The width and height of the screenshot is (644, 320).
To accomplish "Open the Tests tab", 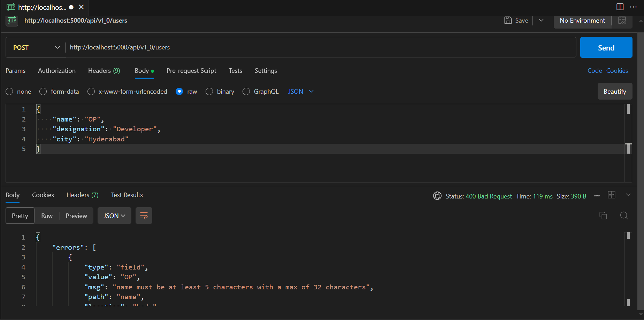I will [x=236, y=71].
